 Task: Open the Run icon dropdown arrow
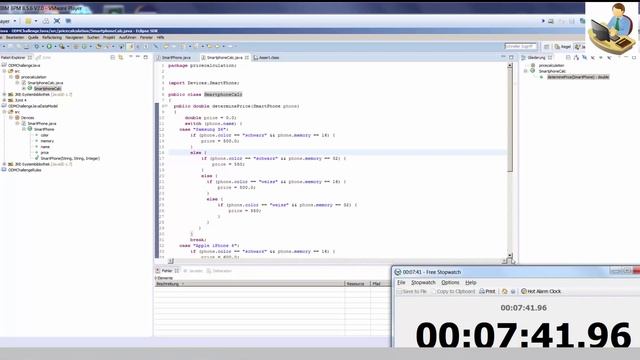(55, 47)
